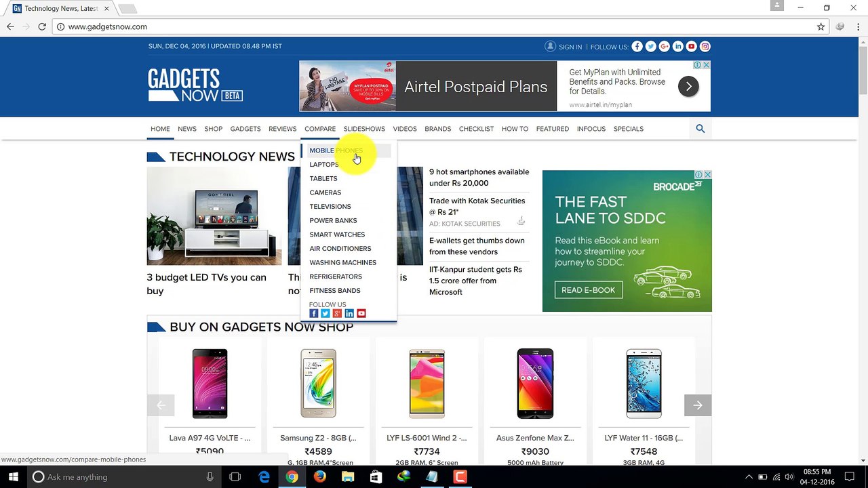The height and width of the screenshot is (488, 868).
Task: Open the Reviews navigation item
Action: pos(283,129)
